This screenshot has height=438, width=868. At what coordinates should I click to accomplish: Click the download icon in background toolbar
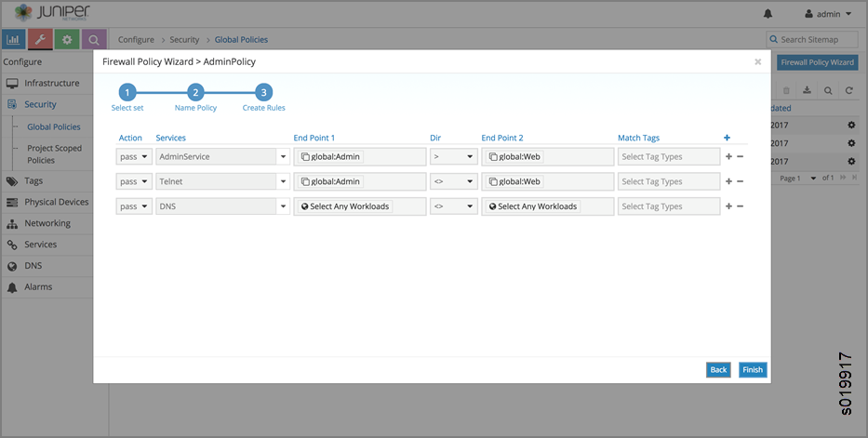click(808, 90)
